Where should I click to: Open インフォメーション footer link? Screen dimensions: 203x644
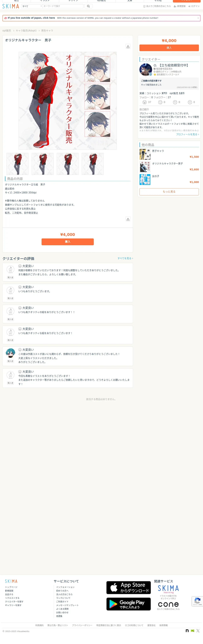(65, 587)
